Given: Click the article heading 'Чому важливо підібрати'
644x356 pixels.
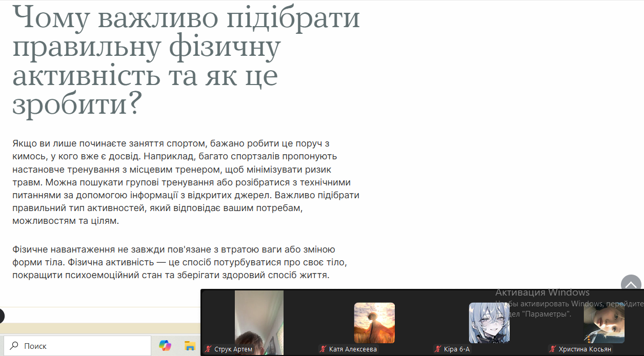Looking at the screenshot, I should coord(186,18).
